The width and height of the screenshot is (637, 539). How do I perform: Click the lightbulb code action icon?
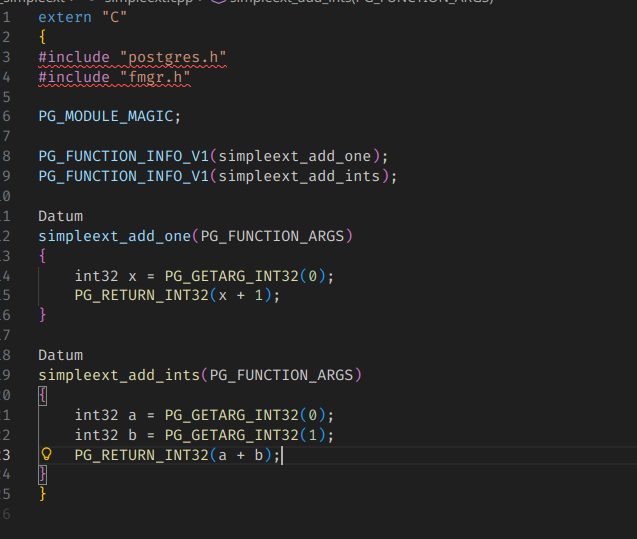coord(46,455)
